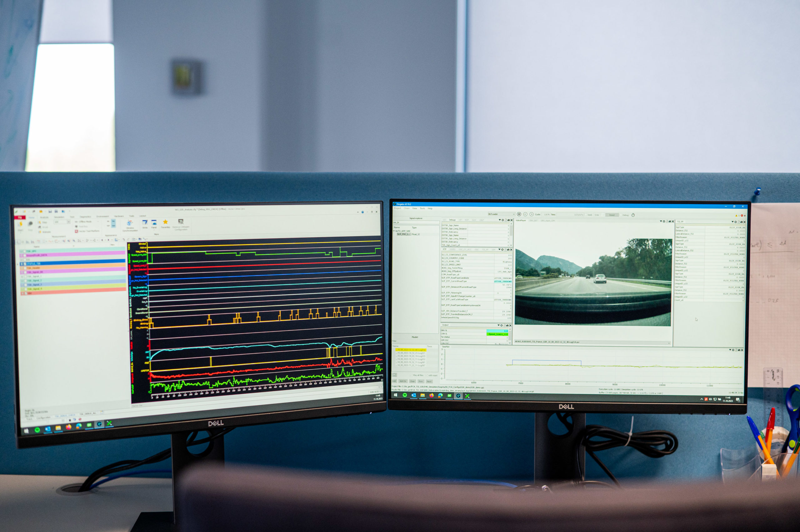Step to next cycle in Gogeta

coord(532,214)
